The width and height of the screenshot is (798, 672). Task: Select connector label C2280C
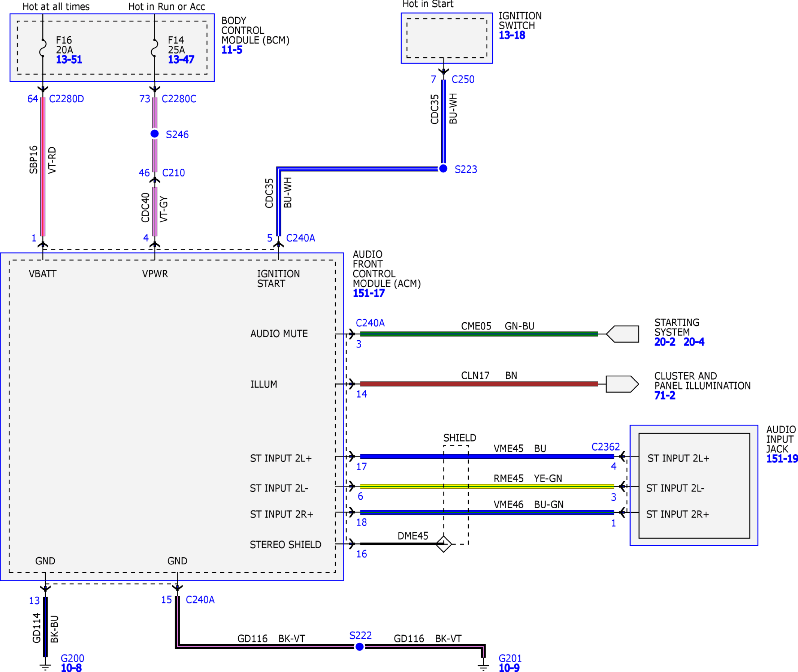(179, 99)
